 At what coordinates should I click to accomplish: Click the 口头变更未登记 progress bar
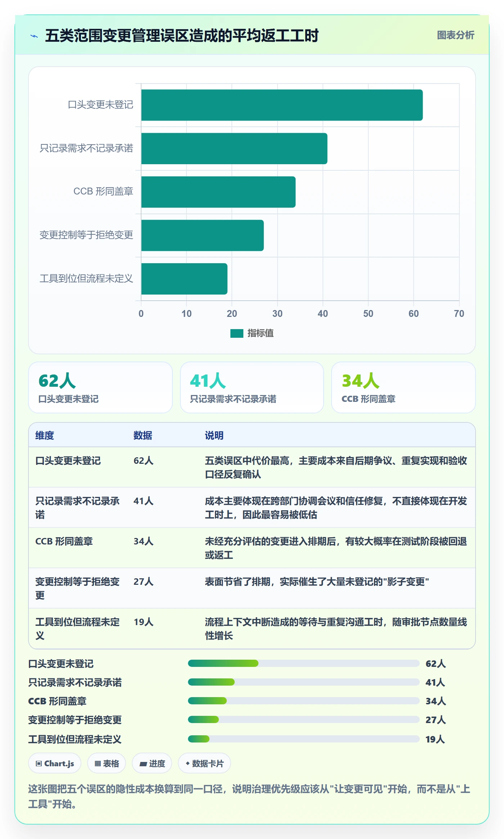coord(304,663)
